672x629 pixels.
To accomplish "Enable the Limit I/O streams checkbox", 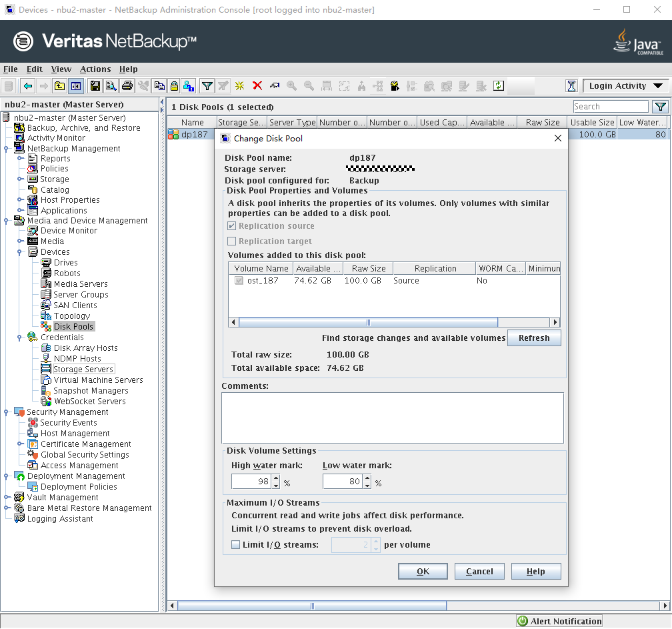I will tap(235, 545).
